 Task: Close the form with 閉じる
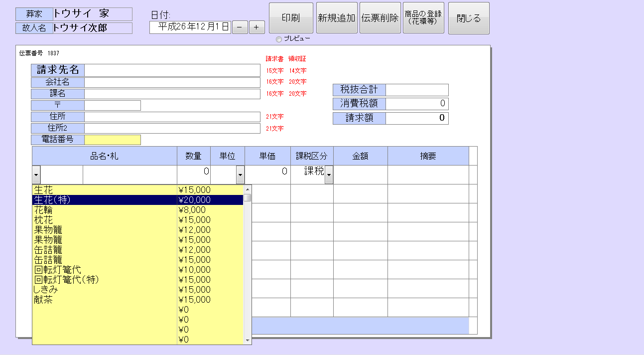pyautogui.click(x=469, y=18)
